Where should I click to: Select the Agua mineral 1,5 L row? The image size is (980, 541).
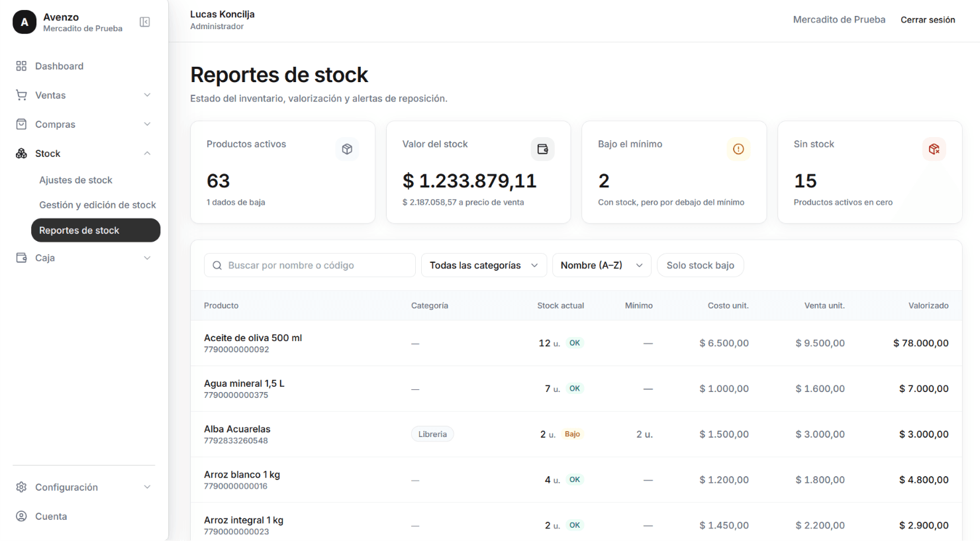[576, 389]
